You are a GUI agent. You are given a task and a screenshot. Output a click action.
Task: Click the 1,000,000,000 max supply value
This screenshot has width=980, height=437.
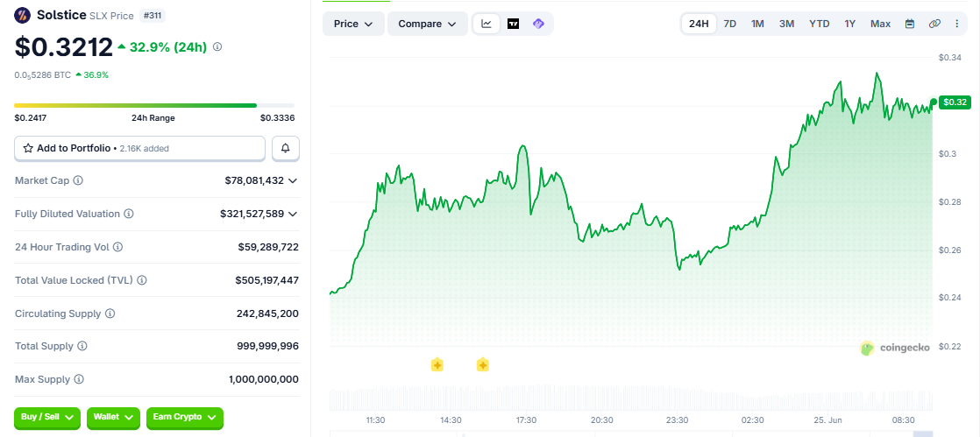point(264,379)
